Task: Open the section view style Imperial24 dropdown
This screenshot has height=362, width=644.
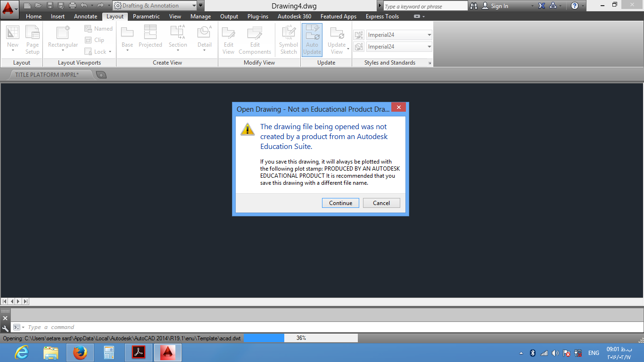Action: [399, 35]
